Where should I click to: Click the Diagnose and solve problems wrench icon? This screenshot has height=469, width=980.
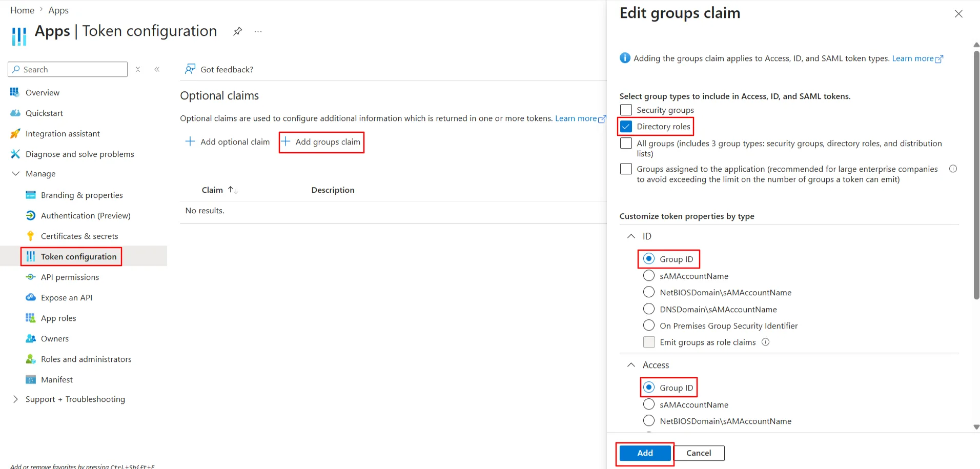15,154
